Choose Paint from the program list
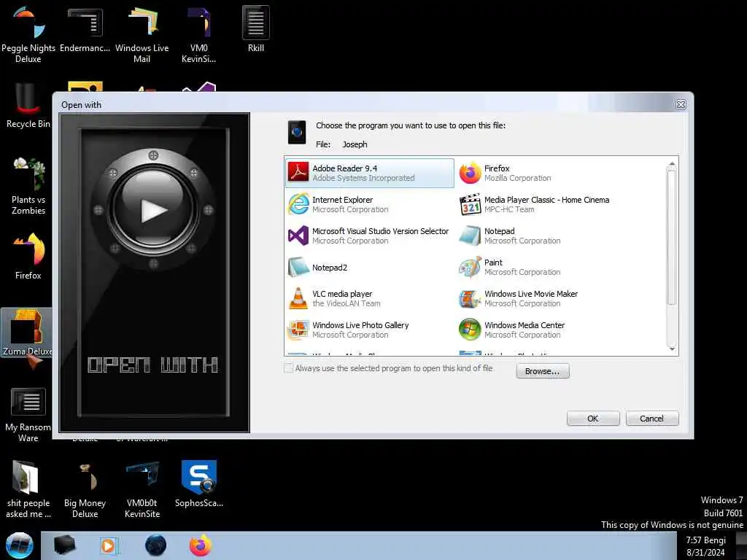The image size is (747, 560). point(542,267)
